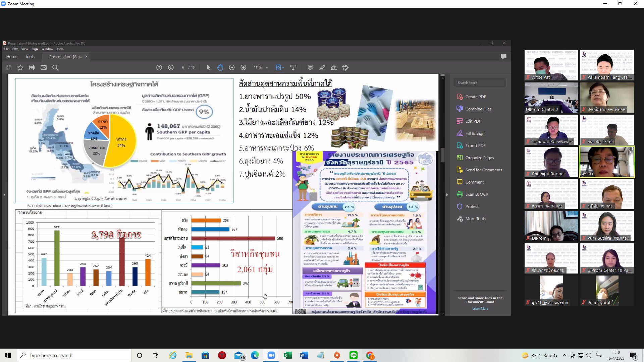644x362 pixels.
Task: Select the arrow Selection tool
Action: (x=208, y=67)
